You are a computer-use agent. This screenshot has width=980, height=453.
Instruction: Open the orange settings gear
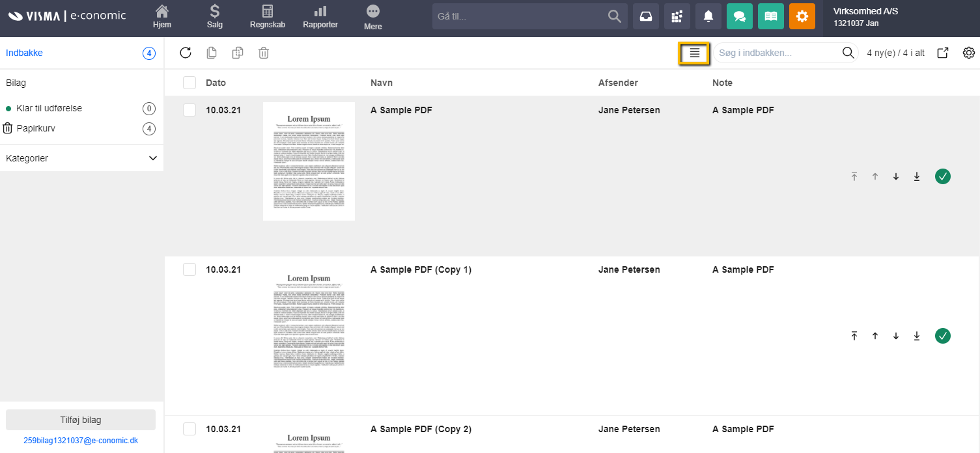tap(802, 16)
